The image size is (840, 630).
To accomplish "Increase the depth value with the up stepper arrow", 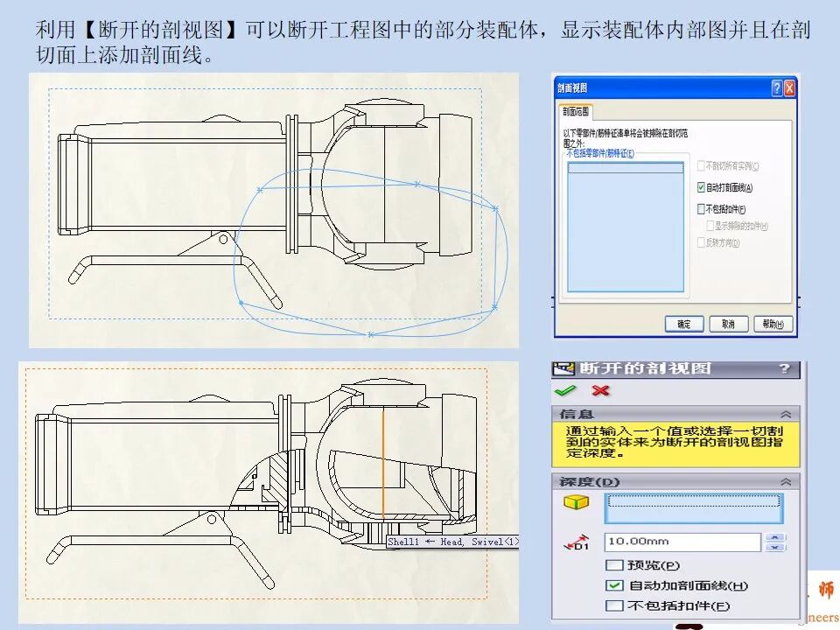I will (776, 535).
